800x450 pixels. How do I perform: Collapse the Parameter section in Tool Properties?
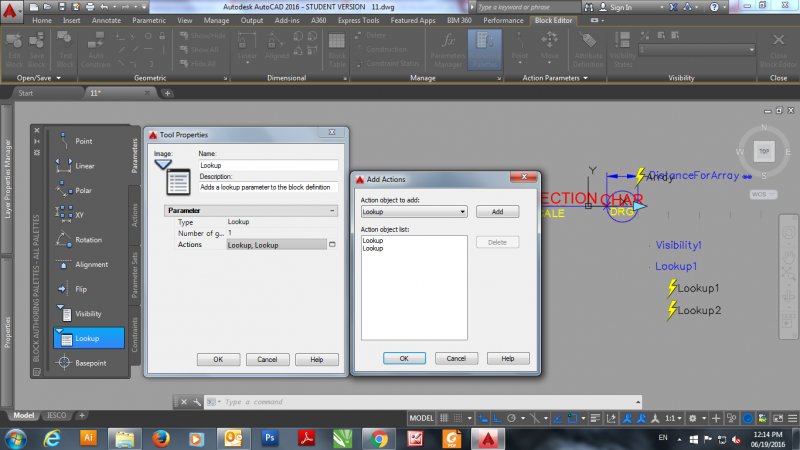click(331, 211)
